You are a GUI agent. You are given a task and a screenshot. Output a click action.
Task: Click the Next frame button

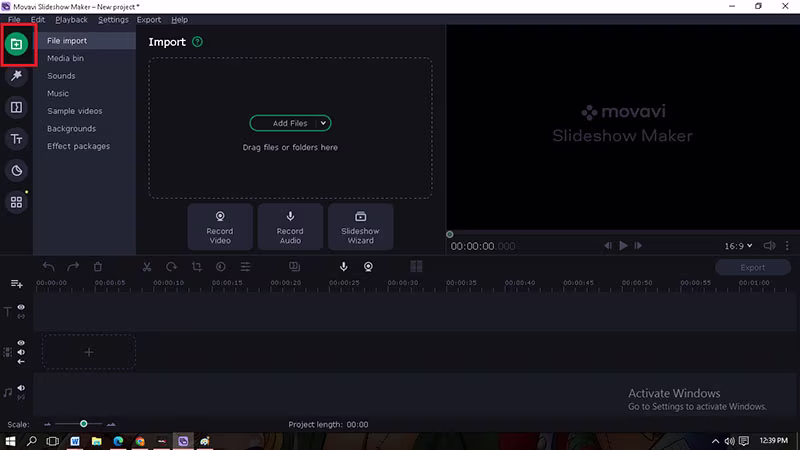tap(638, 246)
